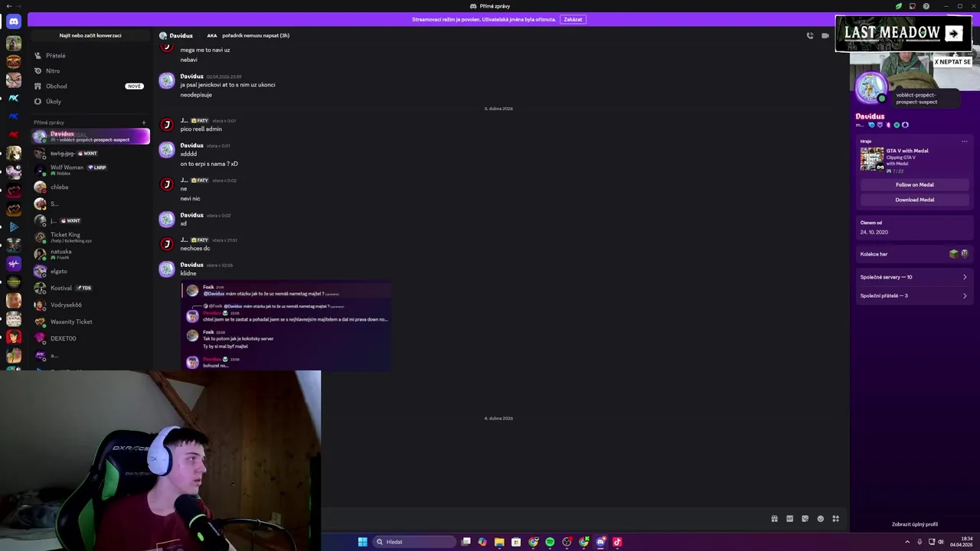Open the Kostival conversation
The image size is (980, 551).
pos(90,288)
